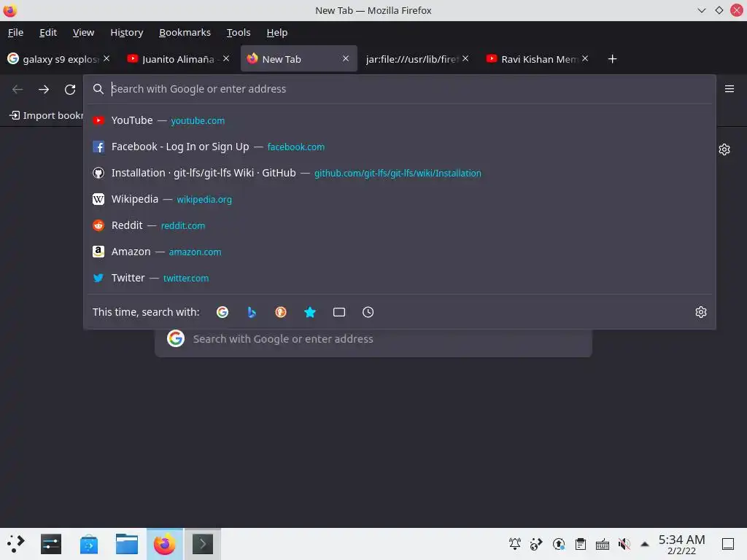Close the Ravi Kishan tab
Viewport: 747px width, 560px height.
[585, 58]
